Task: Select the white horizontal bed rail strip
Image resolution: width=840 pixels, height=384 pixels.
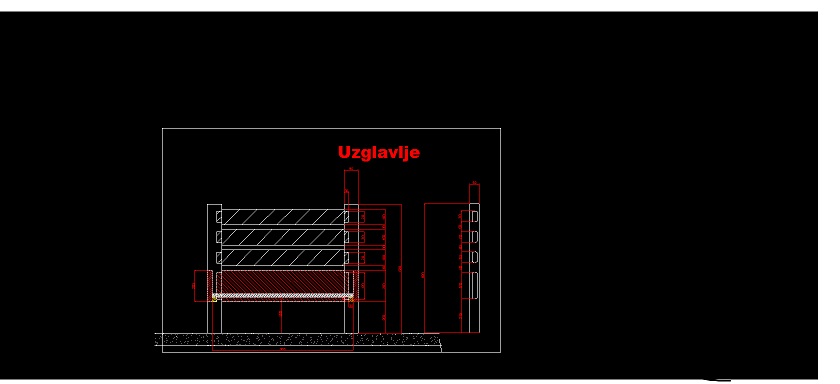Action: (283, 296)
